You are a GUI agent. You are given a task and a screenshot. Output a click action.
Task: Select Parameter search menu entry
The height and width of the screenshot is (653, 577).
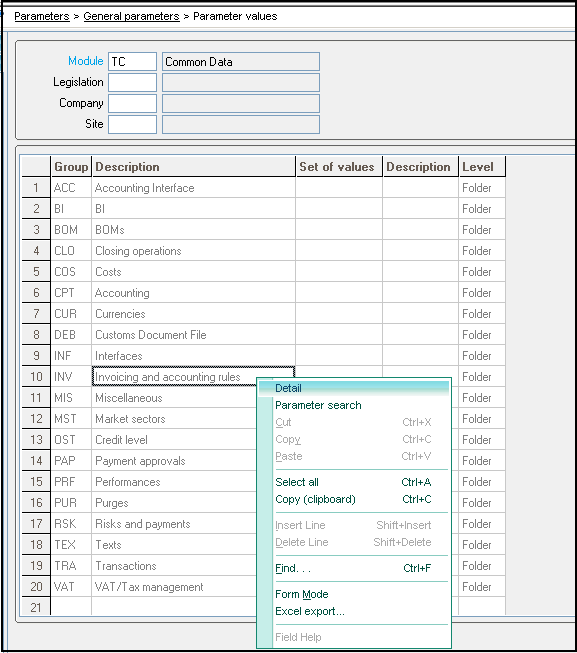tap(318, 405)
